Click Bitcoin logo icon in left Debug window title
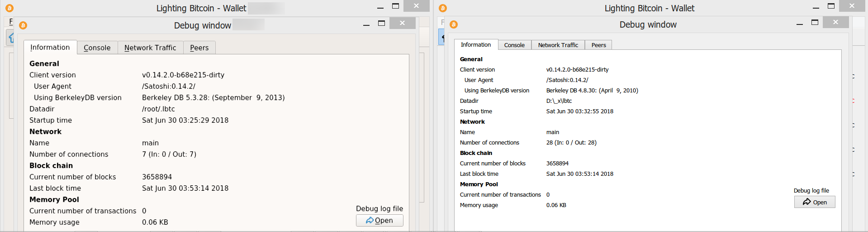The height and width of the screenshot is (232, 868). coord(23,25)
